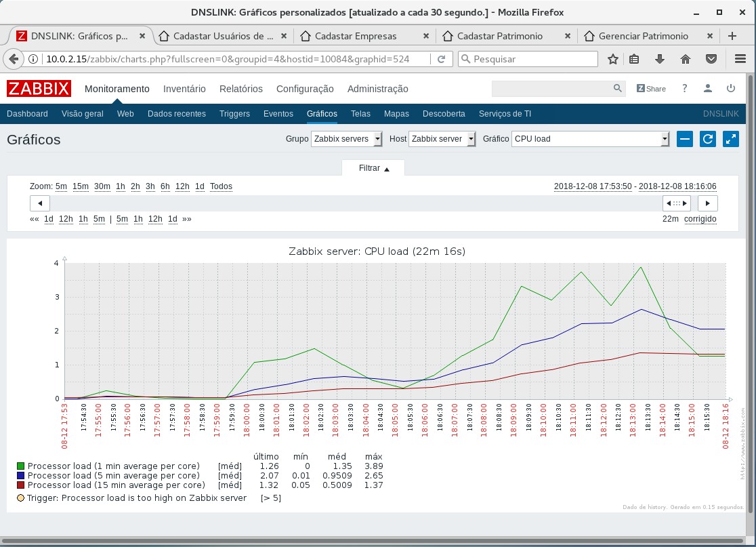Click the timeline right arrow button
The width and height of the screenshot is (756, 547).
tap(707, 203)
